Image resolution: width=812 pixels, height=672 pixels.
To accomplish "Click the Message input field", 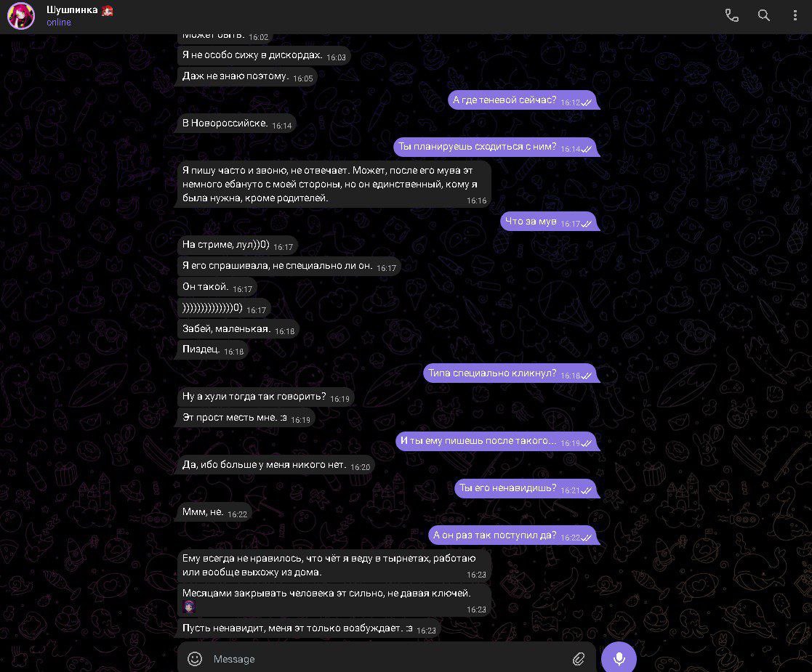I will pyautogui.click(x=387, y=658).
